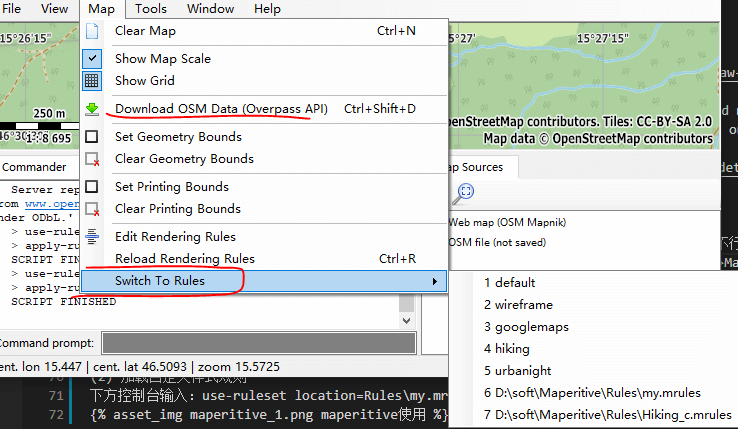Click the Clear Geometry Bounds icon
The height and width of the screenshot is (429, 738).
92,159
